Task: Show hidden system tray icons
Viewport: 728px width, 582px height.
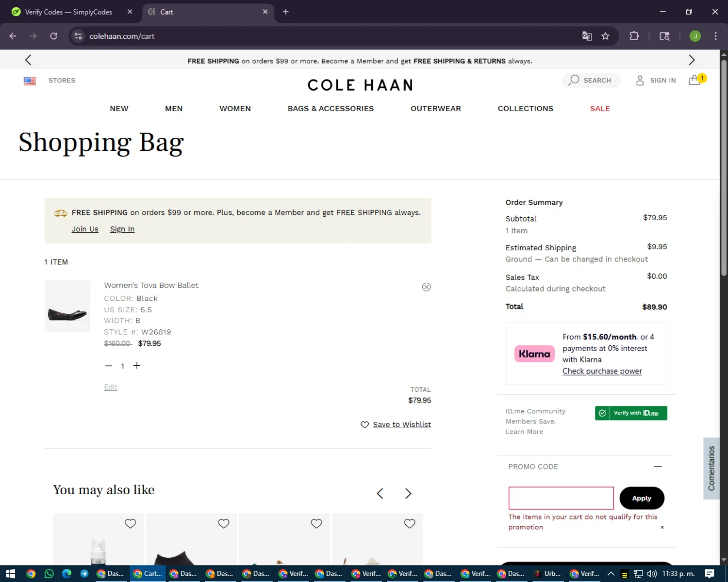Action: click(x=611, y=574)
